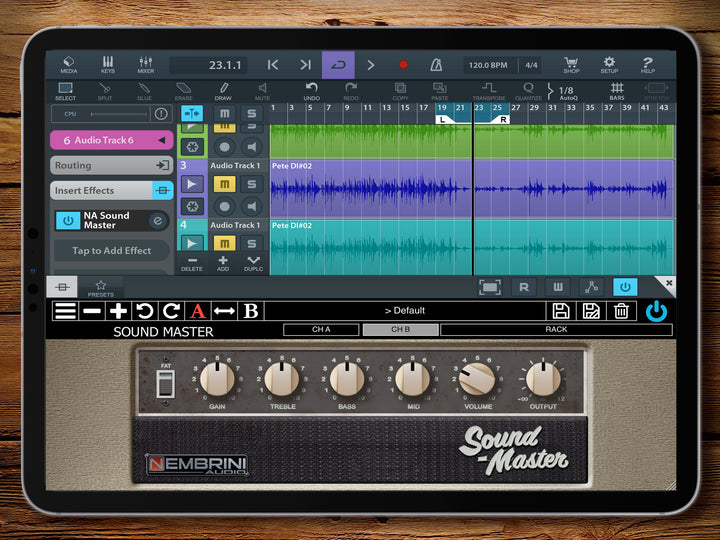Switch to the RACK tab
720x540 pixels.
tap(556, 330)
